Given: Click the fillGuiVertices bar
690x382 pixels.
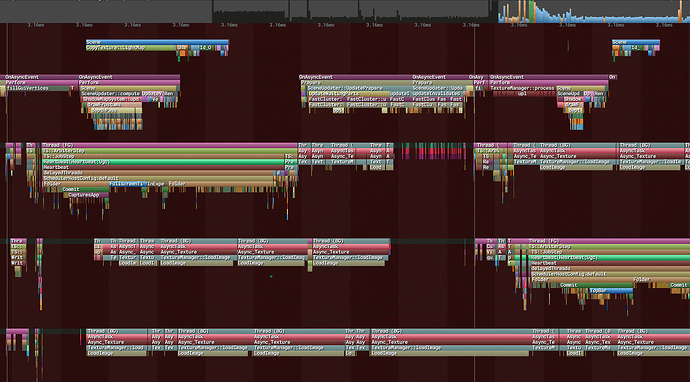Looking at the screenshot, I should coord(37,88).
